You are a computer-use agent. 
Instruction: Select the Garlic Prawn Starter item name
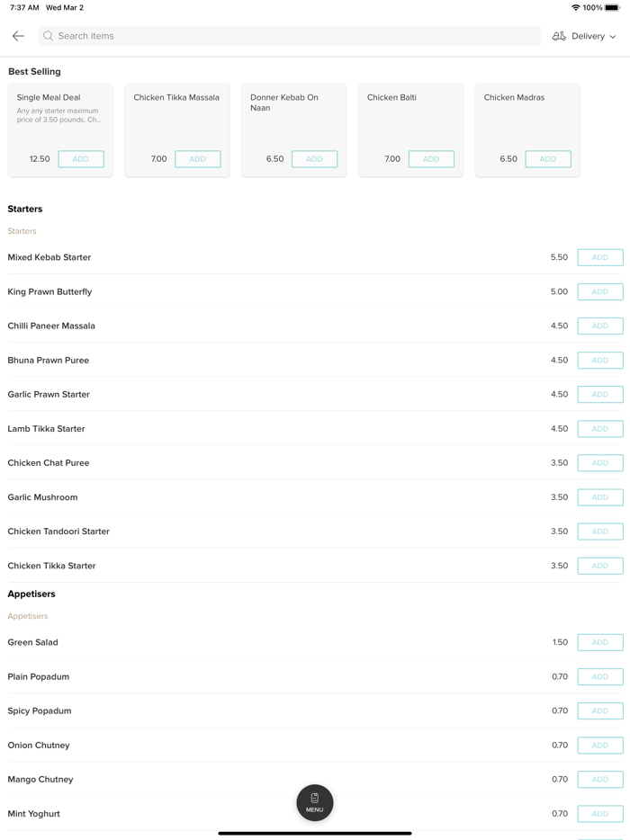coord(49,394)
